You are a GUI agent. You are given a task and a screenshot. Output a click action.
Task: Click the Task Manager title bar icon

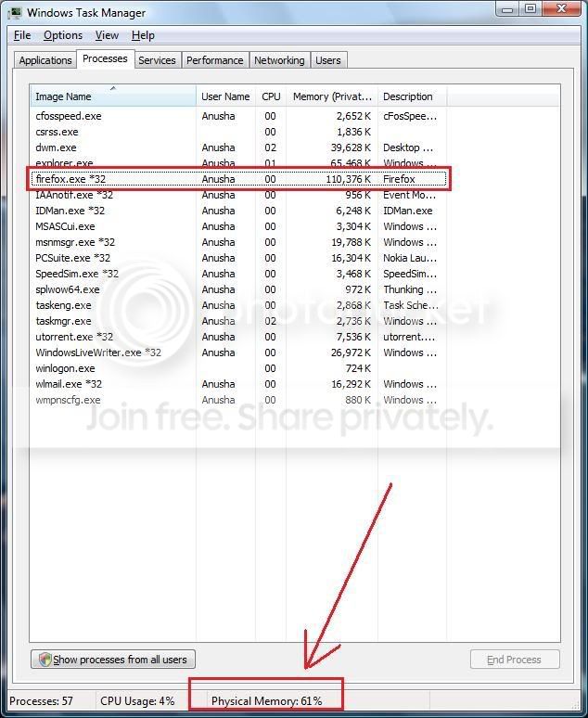pos(15,12)
